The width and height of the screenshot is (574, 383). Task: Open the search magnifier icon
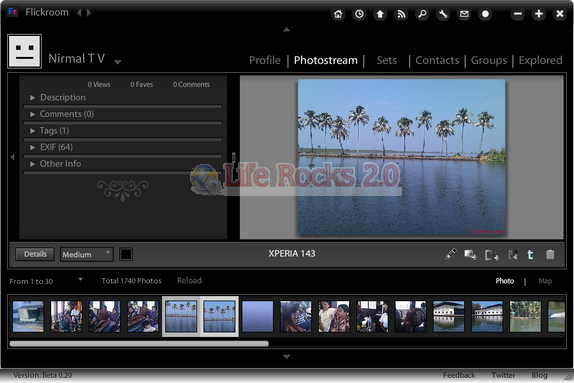[422, 14]
